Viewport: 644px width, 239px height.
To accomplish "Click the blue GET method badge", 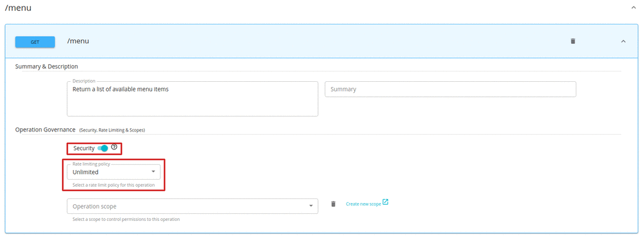I will (x=35, y=42).
